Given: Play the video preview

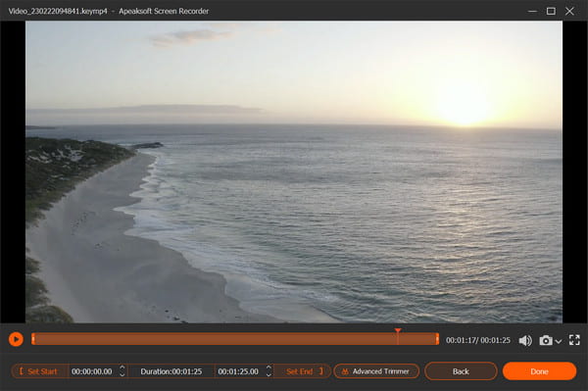Looking at the screenshot, I should 16,339.
